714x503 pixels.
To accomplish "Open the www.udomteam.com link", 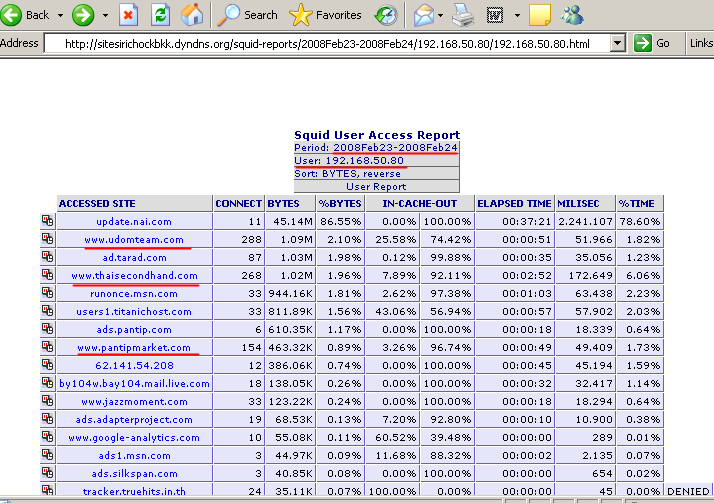I will pyautogui.click(x=134, y=239).
